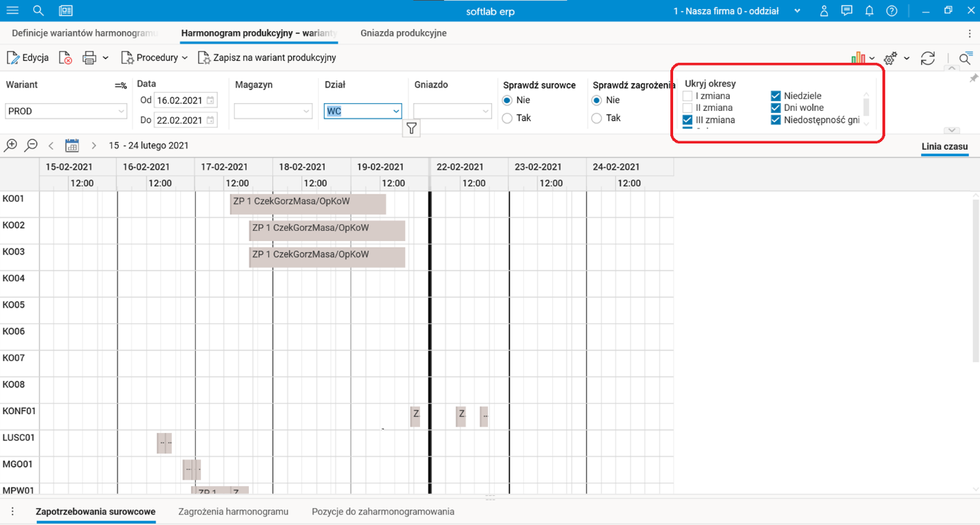The width and height of the screenshot is (980, 525).
Task: Click the Ukryj okresy list scrollbar
Action: [866, 108]
